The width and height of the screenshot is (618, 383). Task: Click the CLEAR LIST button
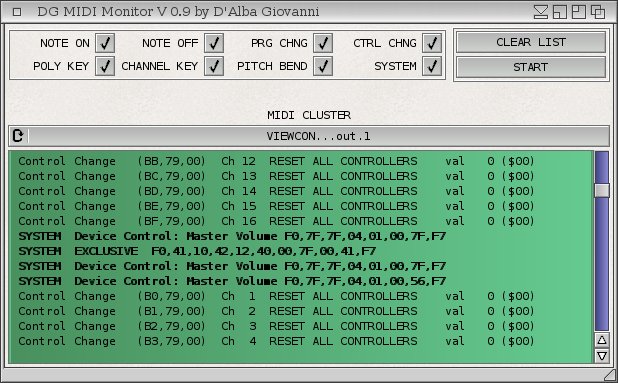coord(531,42)
